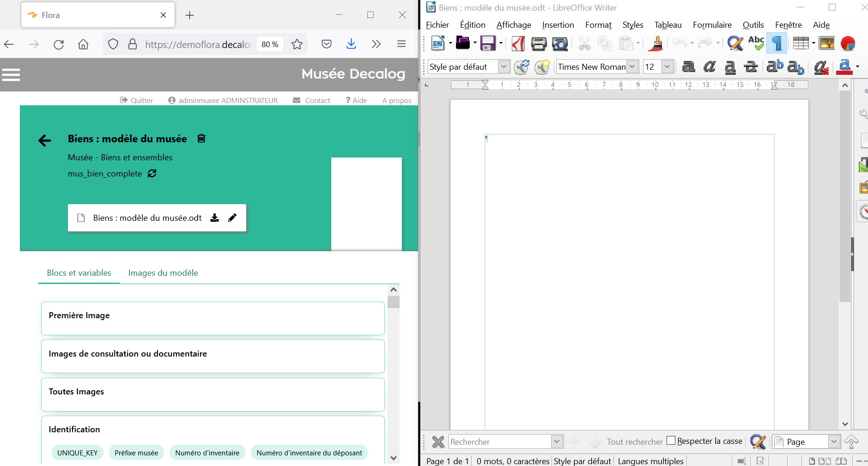Clear direct formatting icon
This screenshot has height=466, width=868.
pos(821,67)
